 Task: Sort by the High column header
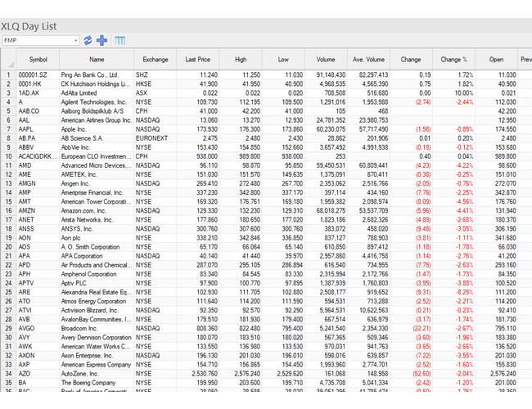(x=241, y=60)
